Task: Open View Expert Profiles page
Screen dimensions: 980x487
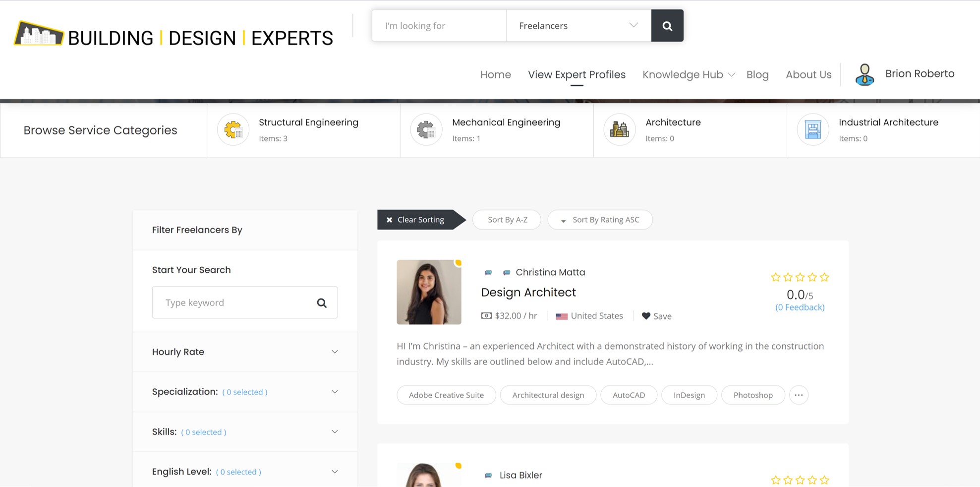Action: (577, 74)
